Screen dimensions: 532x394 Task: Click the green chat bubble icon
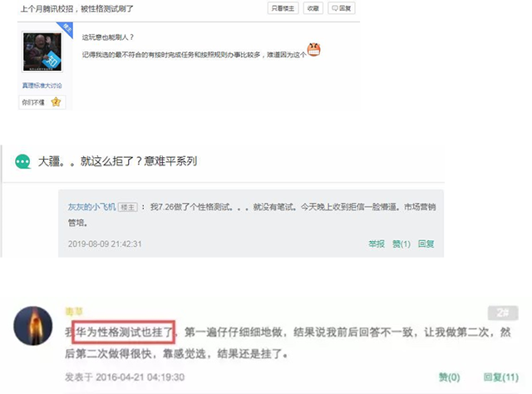[x=22, y=161]
